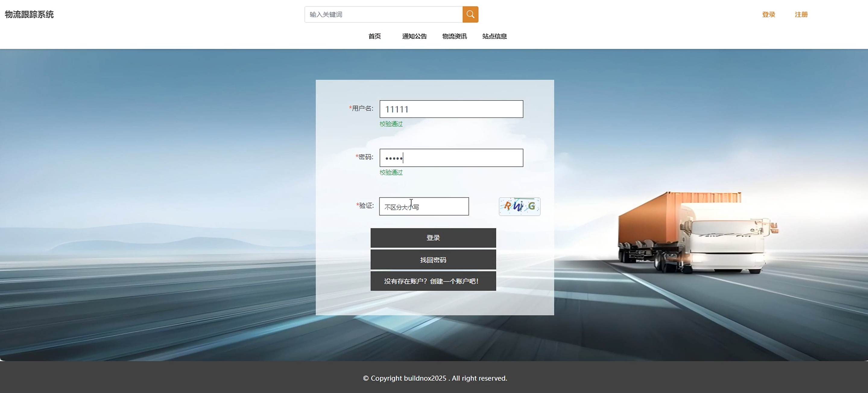Click the 密码 field label

(x=365, y=157)
